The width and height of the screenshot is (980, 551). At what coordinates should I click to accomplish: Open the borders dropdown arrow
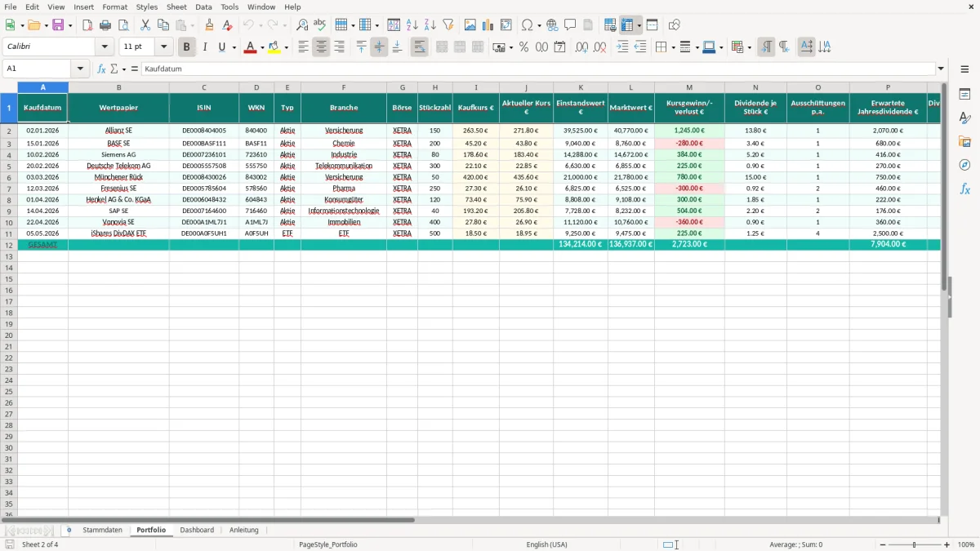coord(672,47)
